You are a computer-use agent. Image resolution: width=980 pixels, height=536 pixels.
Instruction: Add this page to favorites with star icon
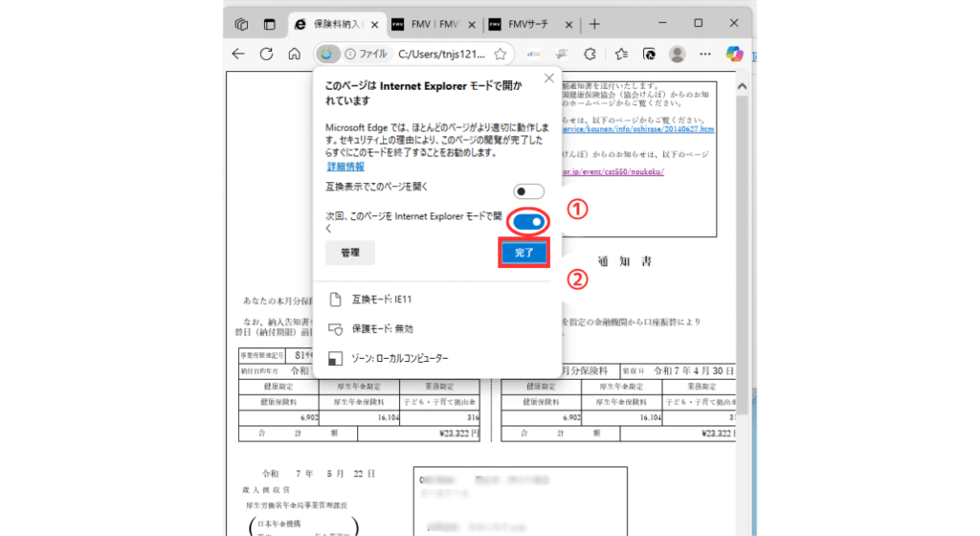coord(500,55)
